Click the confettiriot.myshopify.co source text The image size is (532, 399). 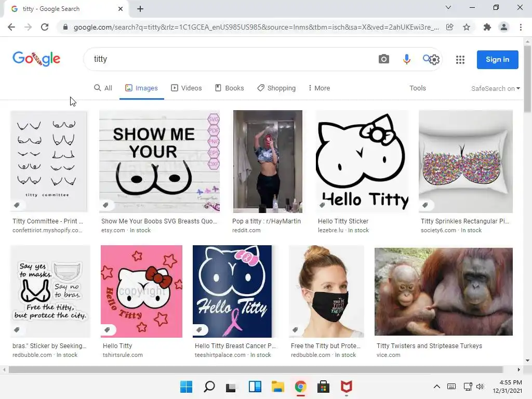click(47, 230)
